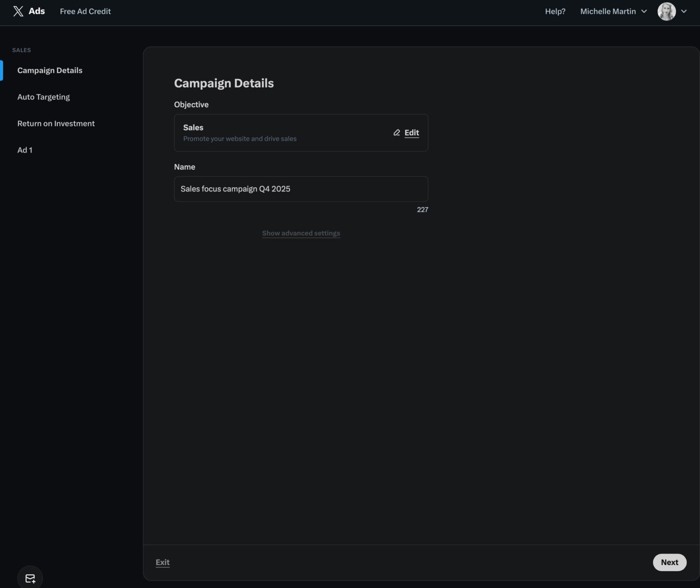Go to the Auto Targeting step
This screenshot has height=588, width=700.
44,97
